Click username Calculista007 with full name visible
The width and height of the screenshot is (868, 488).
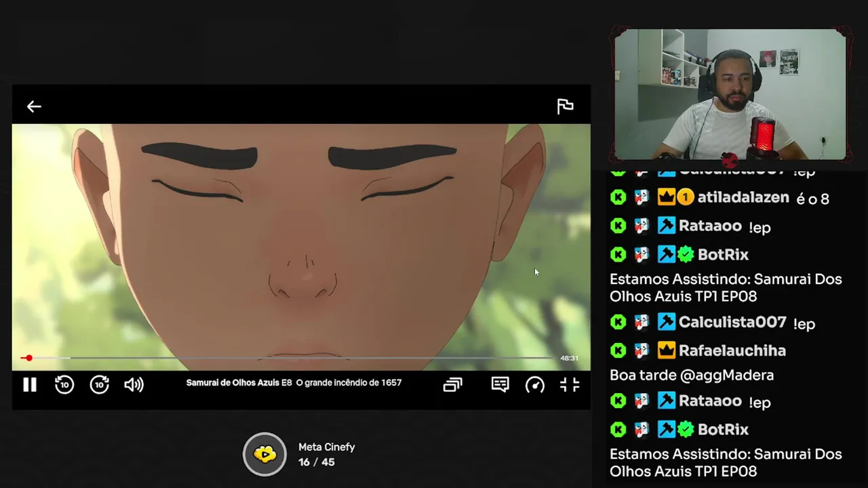click(x=732, y=322)
